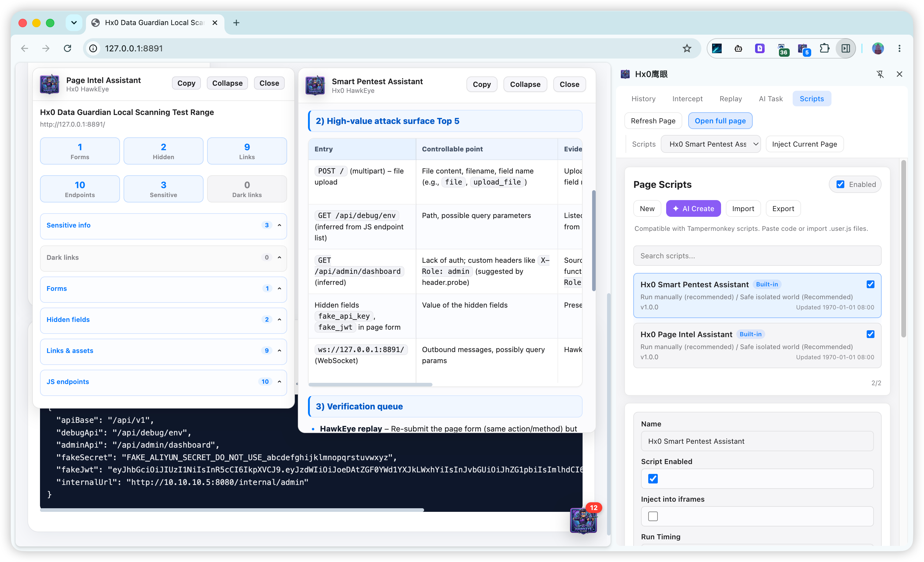The height and width of the screenshot is (562, 924).
Task: Click the Smart Pentest Assistant avatar logo
Action: (315, 85)
